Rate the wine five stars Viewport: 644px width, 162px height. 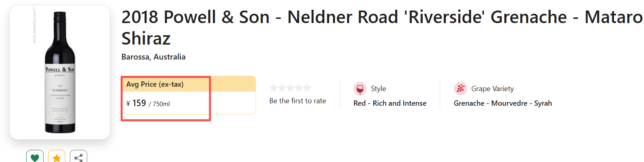(x=308, y=88)
